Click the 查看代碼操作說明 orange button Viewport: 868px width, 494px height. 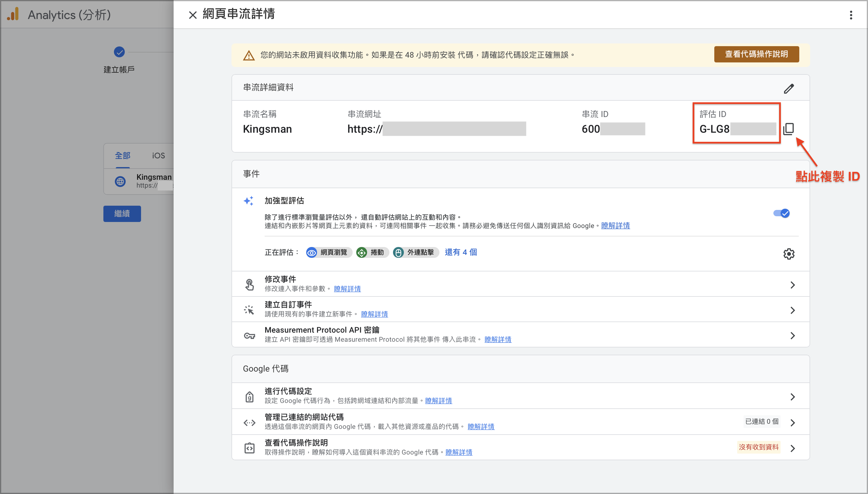pyautogui.click(x=756, y=54)
